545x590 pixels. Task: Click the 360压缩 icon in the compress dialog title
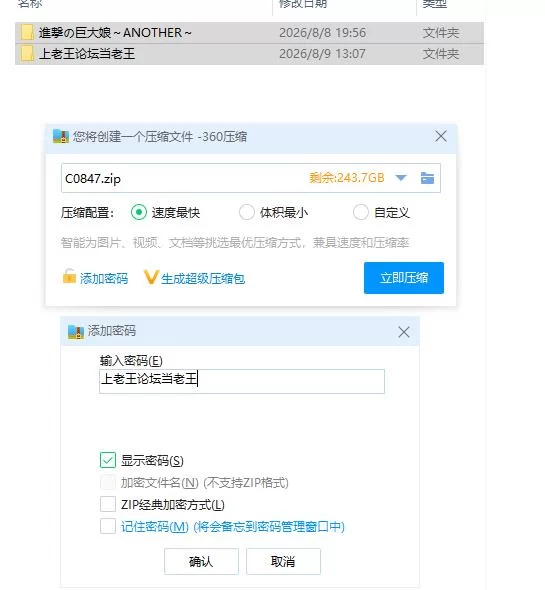[x=61, y=136]
